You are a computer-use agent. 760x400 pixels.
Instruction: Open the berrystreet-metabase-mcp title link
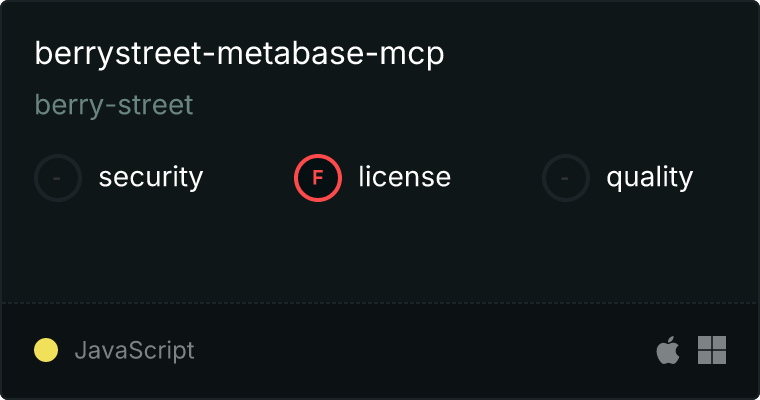239,54
